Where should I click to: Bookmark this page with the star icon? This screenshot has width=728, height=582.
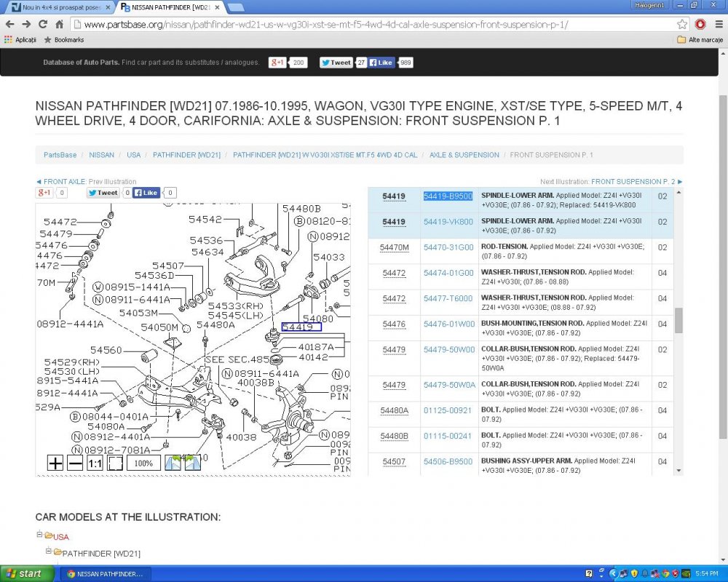tap(681, 24)
